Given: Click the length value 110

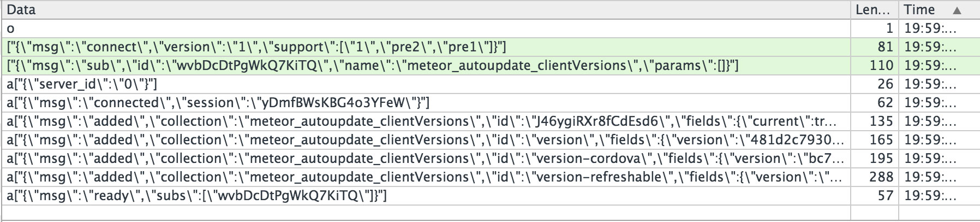Looking at the screenshot, I should coord(881,66).
